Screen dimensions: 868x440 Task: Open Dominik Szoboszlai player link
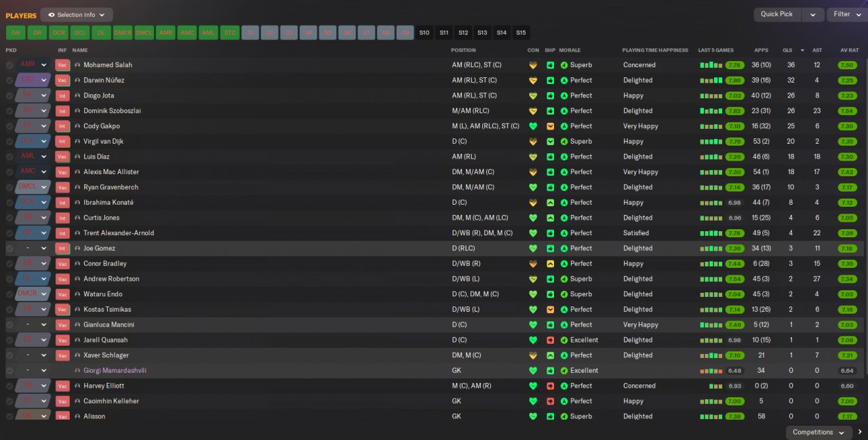tap(112, 111)
